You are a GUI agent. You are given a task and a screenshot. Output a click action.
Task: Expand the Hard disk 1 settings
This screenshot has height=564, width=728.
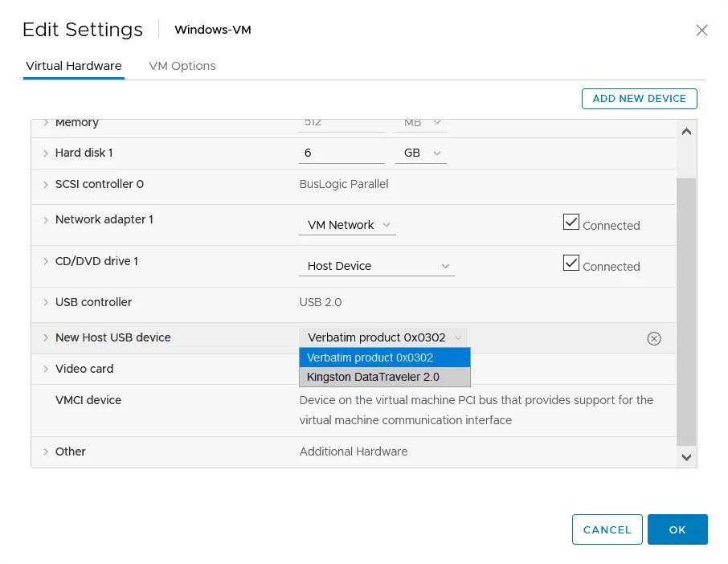[x=46, y=152]
